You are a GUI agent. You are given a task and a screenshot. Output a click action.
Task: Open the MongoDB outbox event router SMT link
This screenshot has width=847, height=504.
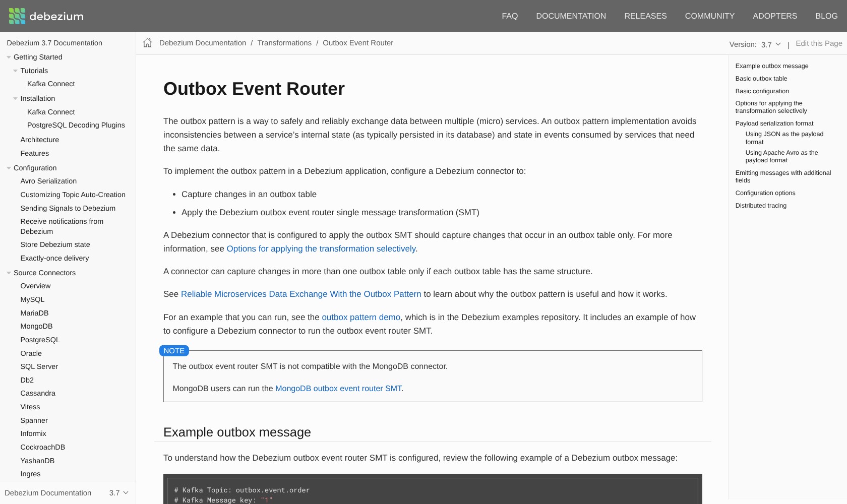point(338,388)
